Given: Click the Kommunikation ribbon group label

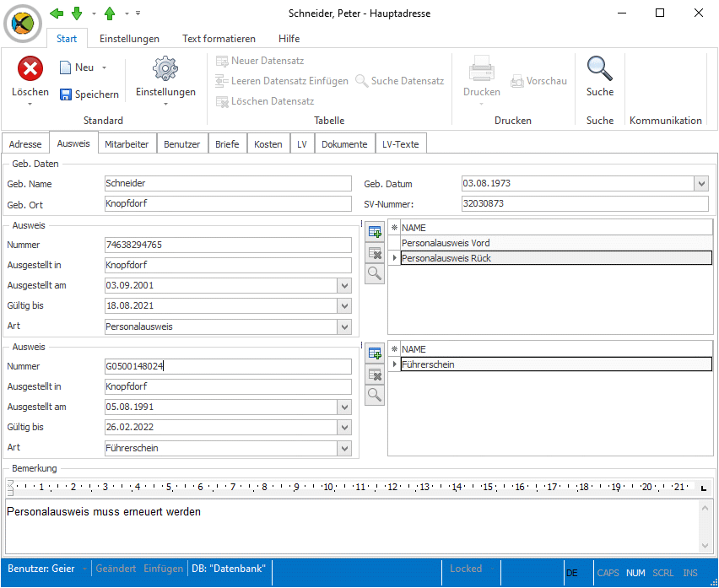Looking at the screenshot, I should (x=665, y=121).
